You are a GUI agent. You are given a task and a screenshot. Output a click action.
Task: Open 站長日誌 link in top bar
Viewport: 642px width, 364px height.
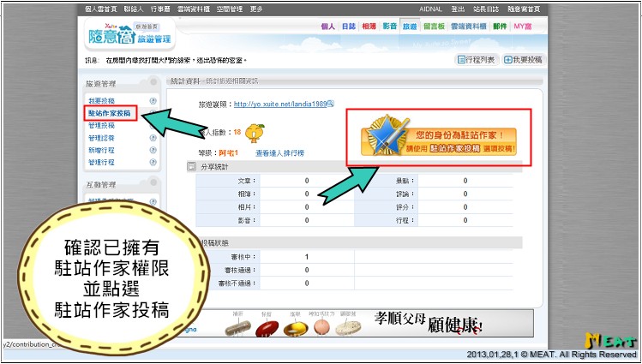point(486,9)
